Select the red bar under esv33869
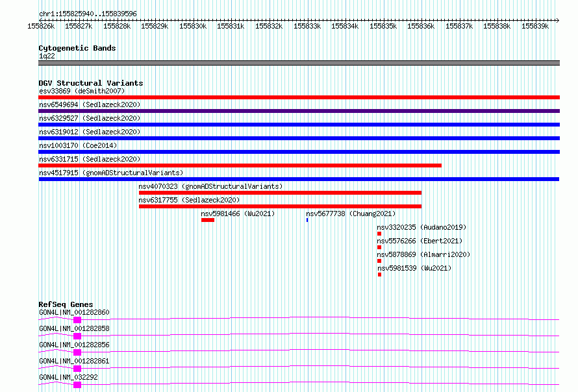Screen dimensions: 578x392 (x=299, y=97)
